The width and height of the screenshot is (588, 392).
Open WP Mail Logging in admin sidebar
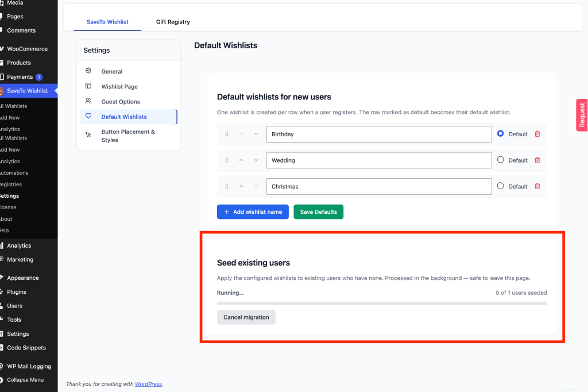(29, 366)
